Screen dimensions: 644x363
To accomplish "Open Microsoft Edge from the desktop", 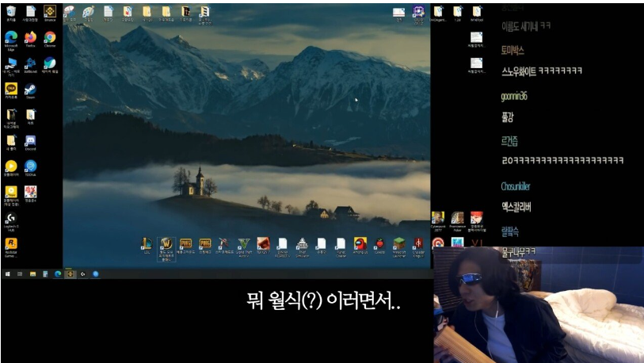I will tap(11, 40).
